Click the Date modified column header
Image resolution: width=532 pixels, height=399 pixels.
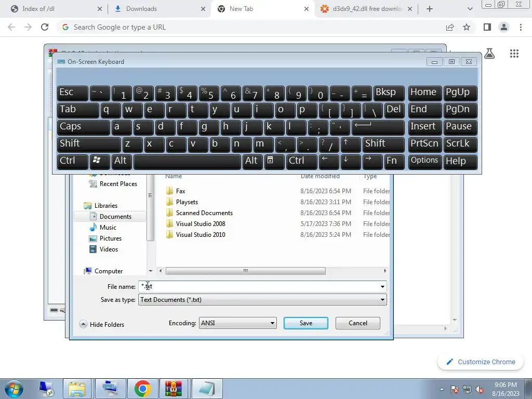pos(320,176)
